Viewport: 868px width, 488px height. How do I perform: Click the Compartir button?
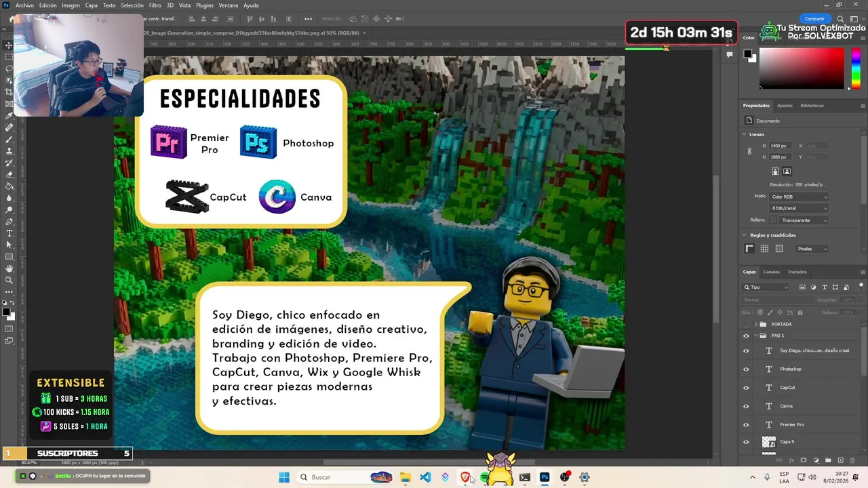(814, 19)
